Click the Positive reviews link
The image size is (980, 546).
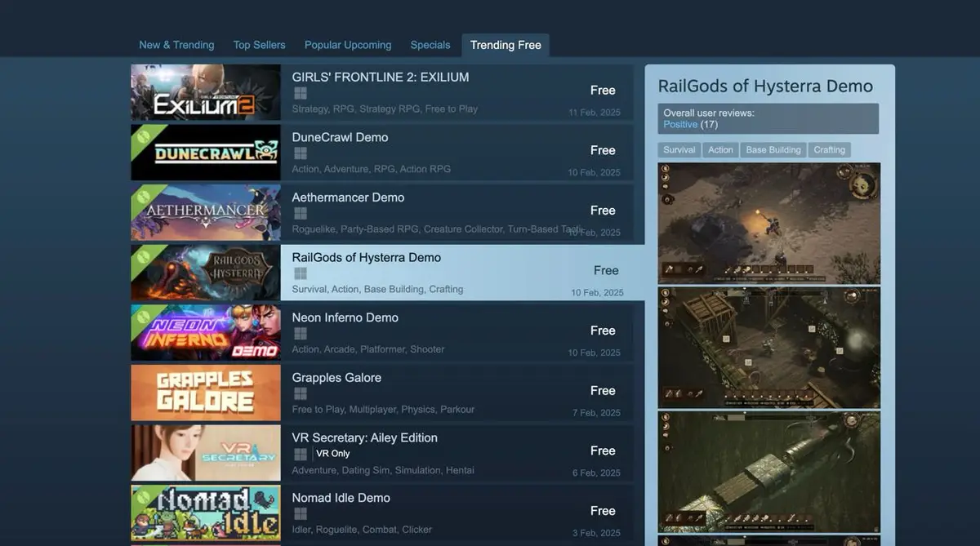coord(680,125)
